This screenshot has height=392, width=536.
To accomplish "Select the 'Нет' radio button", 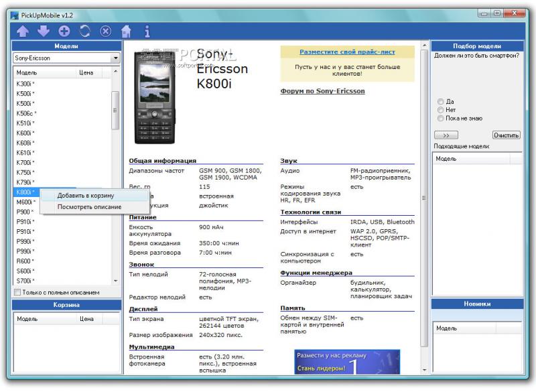I will coord(441,110).
